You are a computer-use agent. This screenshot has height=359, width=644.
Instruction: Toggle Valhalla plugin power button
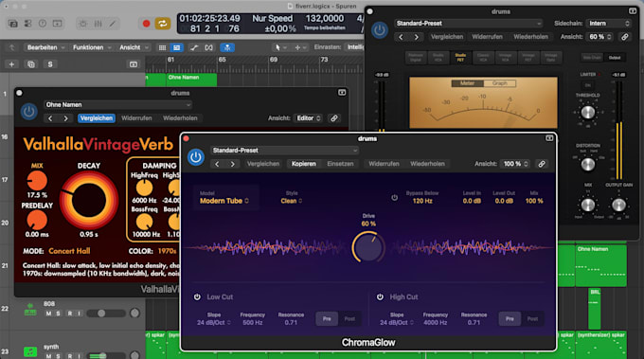coord(28,112)
